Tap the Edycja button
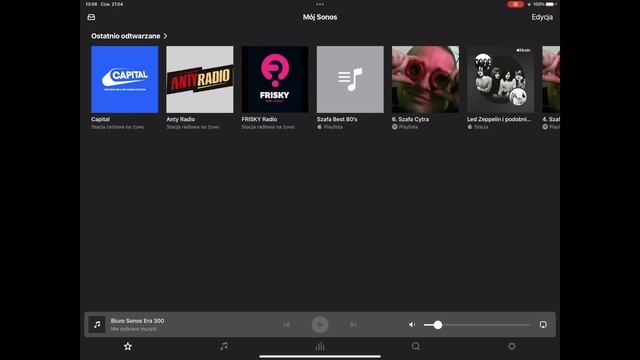640x360 pixels. tap(542, 17)
